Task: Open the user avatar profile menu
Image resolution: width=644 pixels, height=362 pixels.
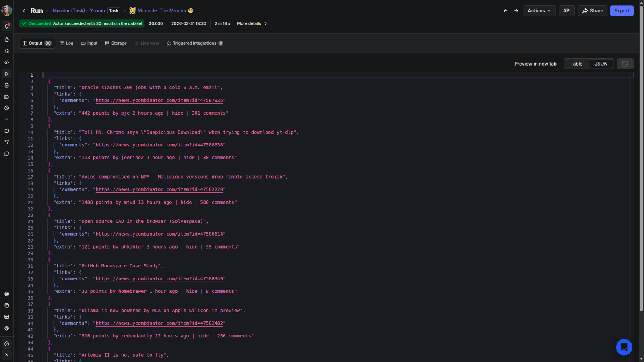Action: coord(7,11)
